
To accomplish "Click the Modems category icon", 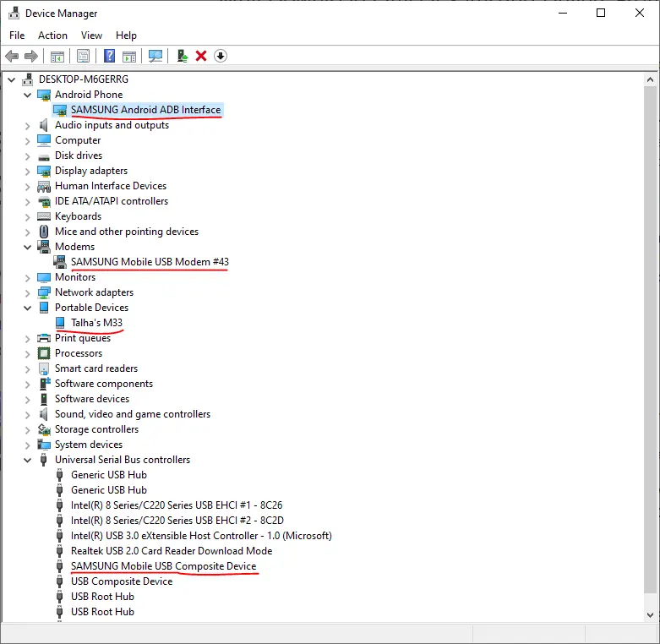I will coord(44,247).
